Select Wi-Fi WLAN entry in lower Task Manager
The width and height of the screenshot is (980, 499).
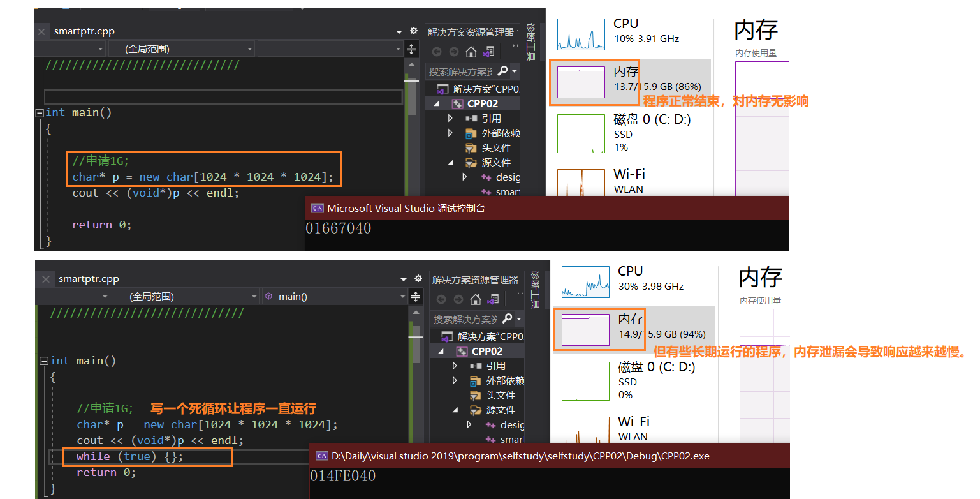pyautogui.click(x=633, y=429)
